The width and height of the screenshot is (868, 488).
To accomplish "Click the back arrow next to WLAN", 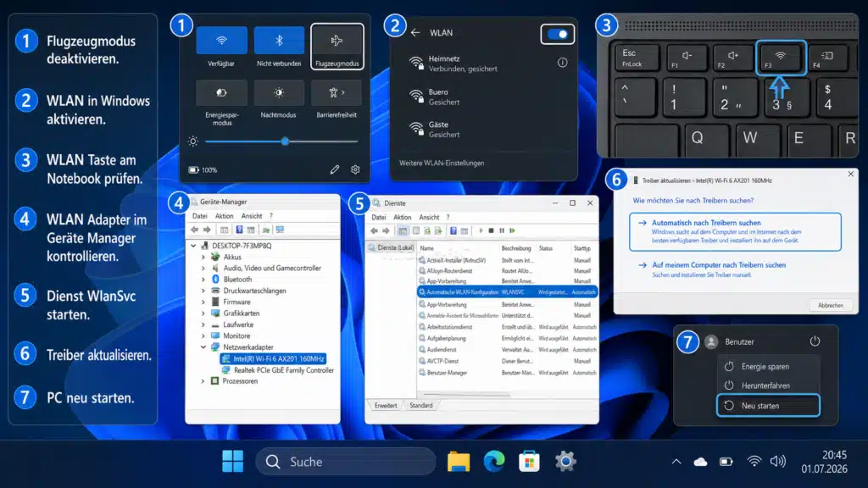I will pos(415,33).
